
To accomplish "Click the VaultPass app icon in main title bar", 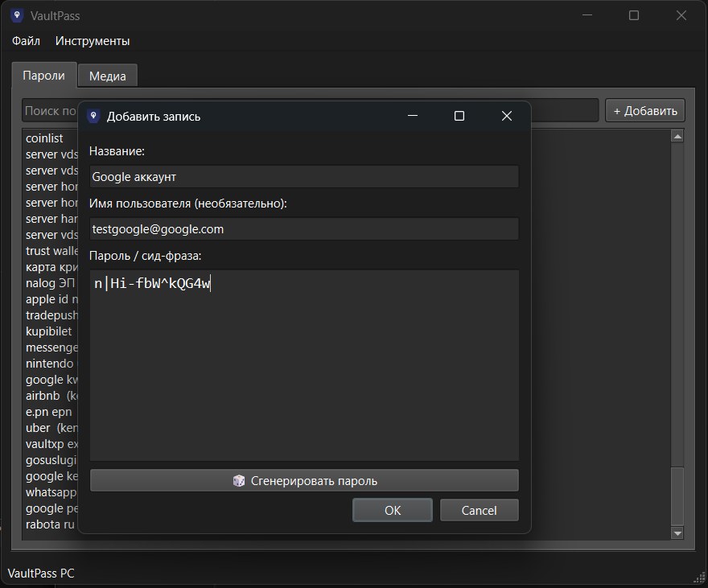I will tap(17, 15).
